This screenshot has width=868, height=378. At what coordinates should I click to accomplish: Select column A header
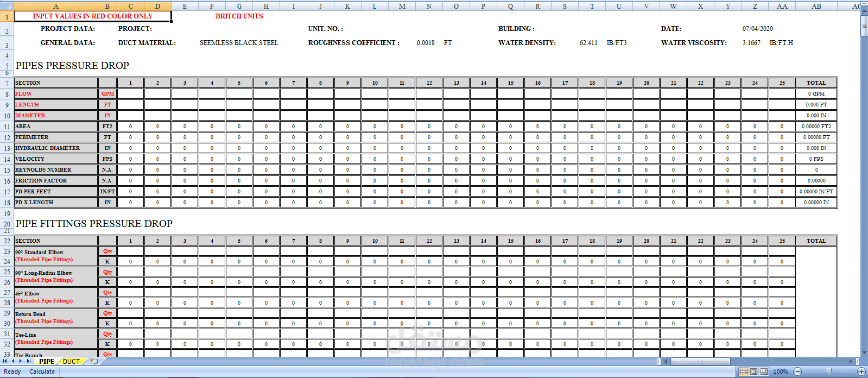(56, 6)
